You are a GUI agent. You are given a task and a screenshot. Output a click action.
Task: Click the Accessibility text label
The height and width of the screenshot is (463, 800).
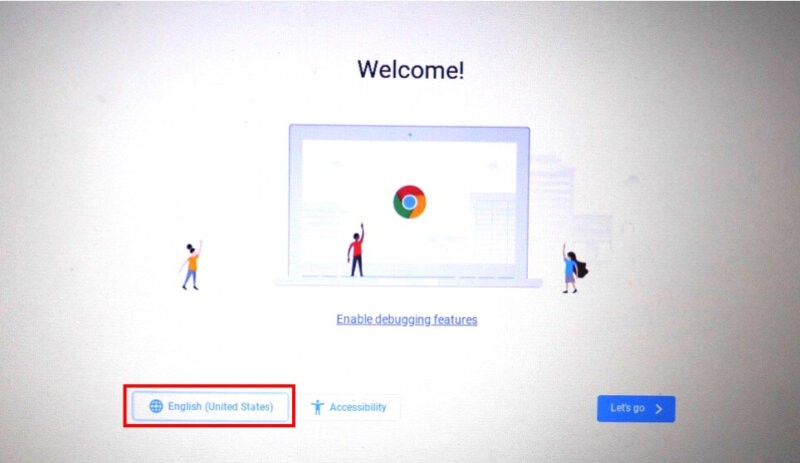pos(358,407)
